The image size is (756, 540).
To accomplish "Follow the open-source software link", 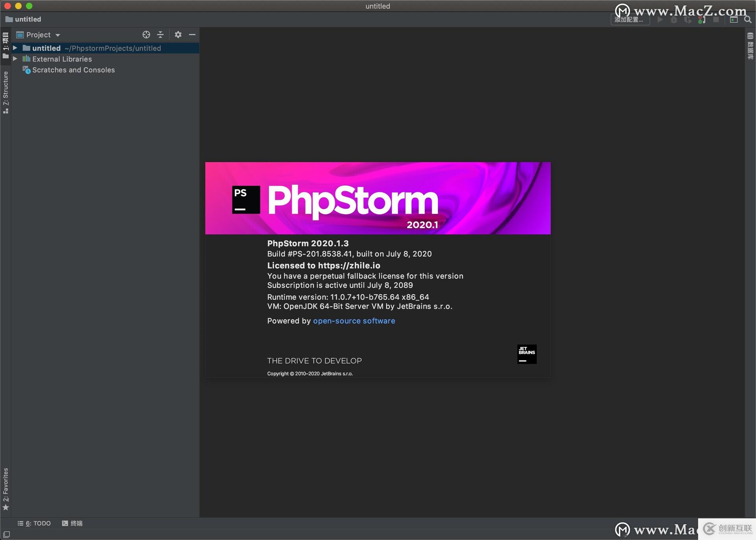I will pos(354,321).
